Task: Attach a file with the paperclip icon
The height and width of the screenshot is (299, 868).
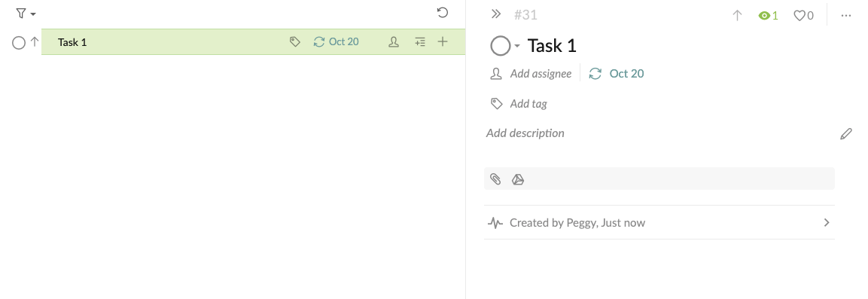Action: (496, 178)
